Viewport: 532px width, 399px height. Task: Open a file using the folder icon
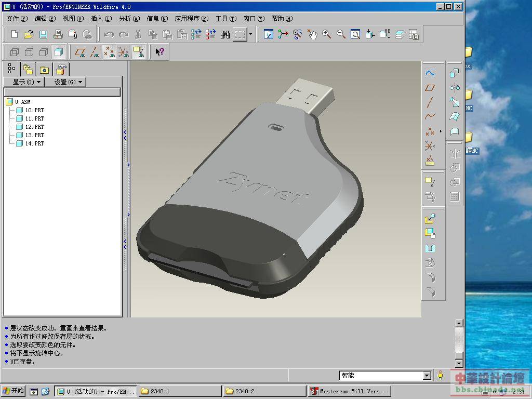(x=29, y=34)
